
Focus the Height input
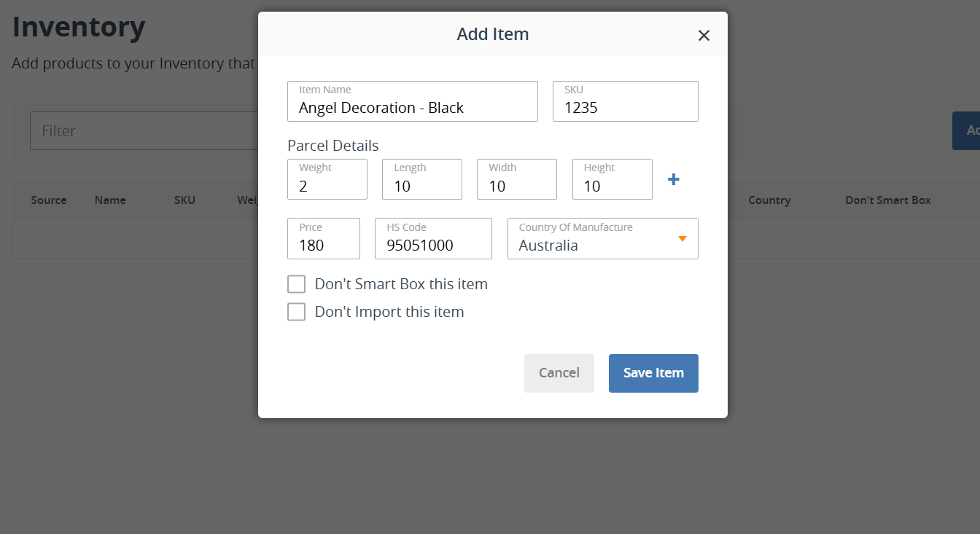pyautogui.click(x=612, y=179)
